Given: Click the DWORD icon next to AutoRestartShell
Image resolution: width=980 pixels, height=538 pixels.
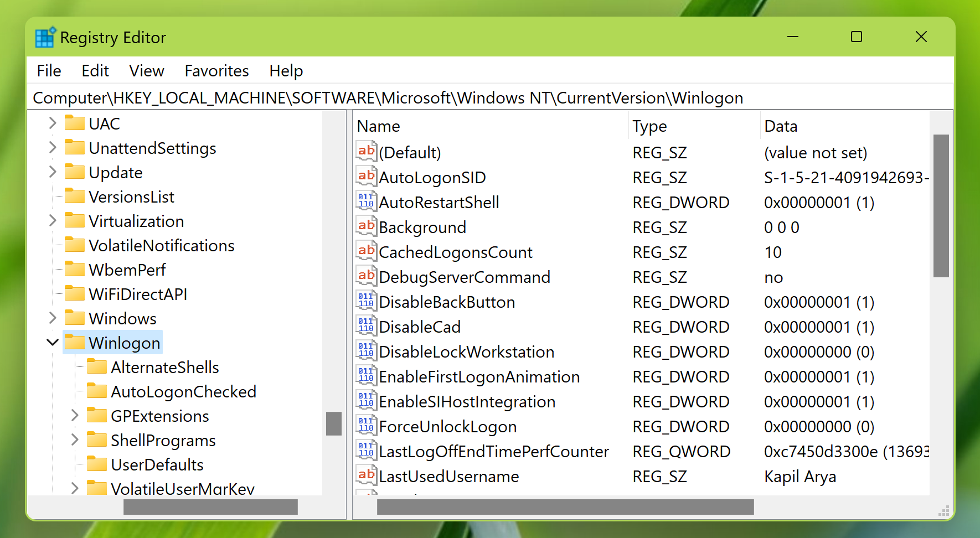Looking at the screenshot, I should point(366,201).
